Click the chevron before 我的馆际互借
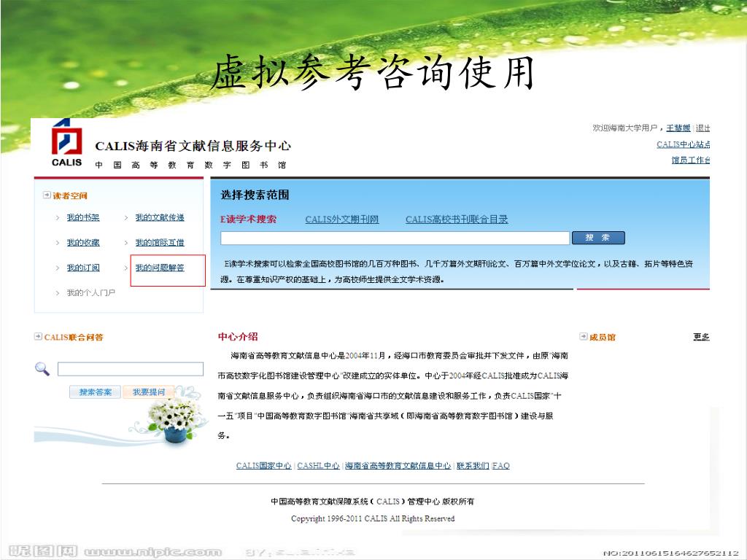The image size is (747, 560). click(x=125, y=243)
